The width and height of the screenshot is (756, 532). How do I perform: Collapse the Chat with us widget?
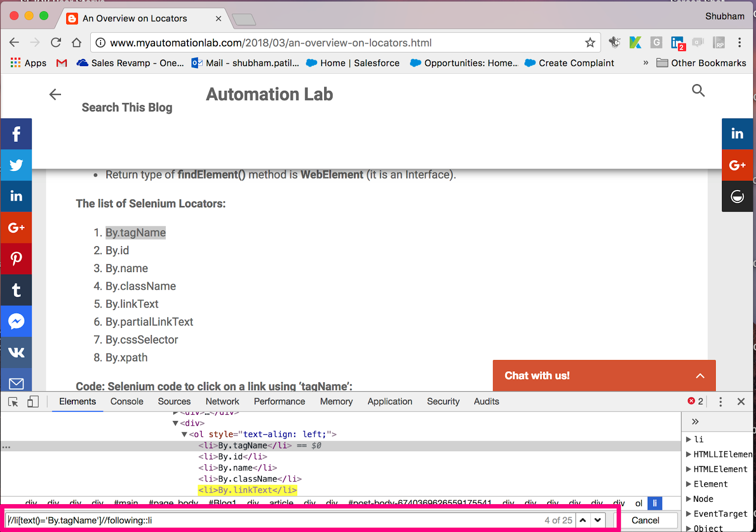point(700,375)
